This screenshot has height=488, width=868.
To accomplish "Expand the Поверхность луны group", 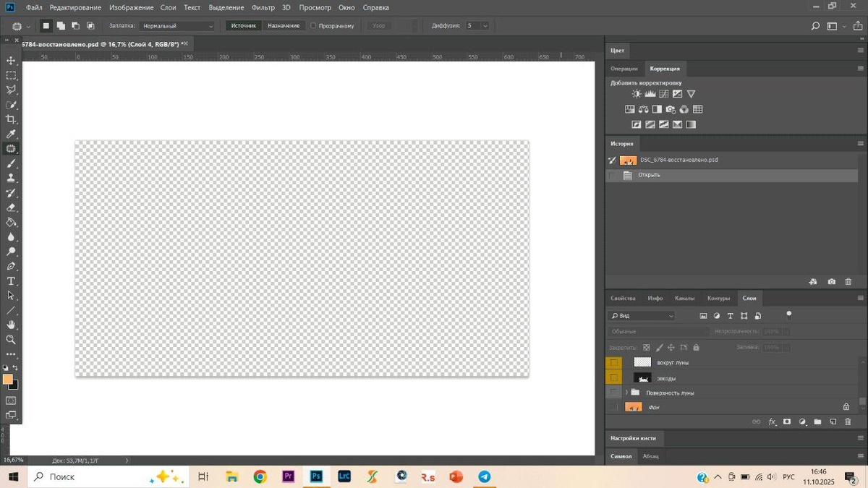I will point(626,393).
